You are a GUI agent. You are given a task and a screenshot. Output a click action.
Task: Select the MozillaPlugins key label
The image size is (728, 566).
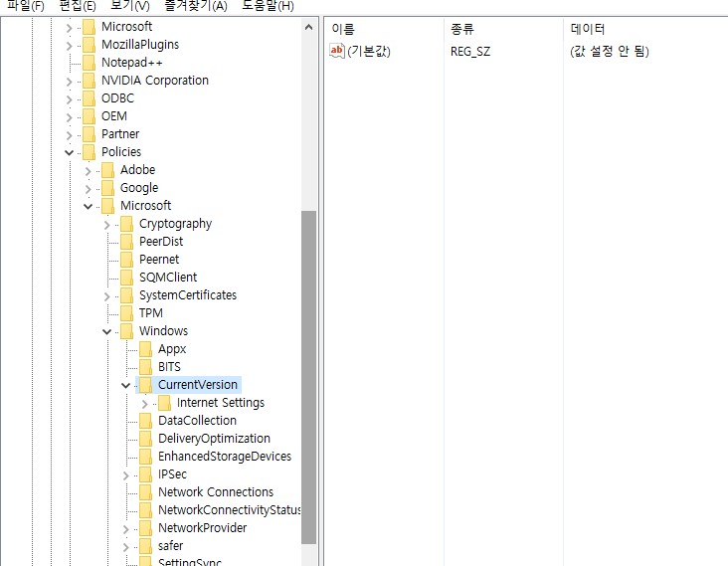coord(140,45)
